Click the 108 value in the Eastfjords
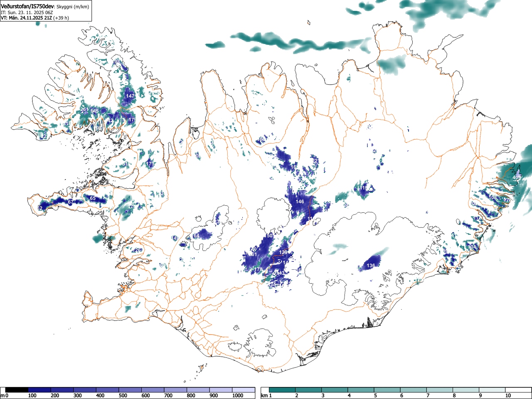Image resolution: width=532 pixels, height=399 pixels. coord(493,197)
